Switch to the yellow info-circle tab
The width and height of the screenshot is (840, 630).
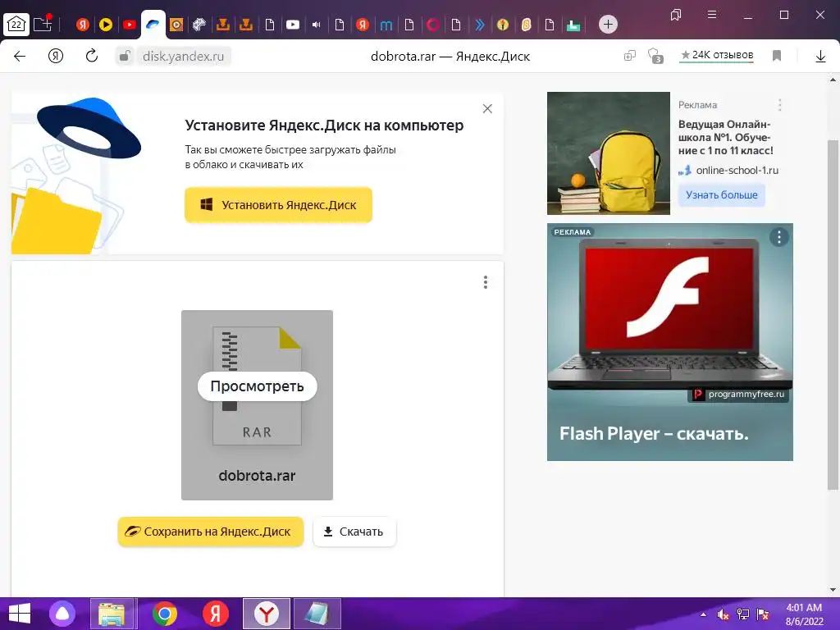[503, 24]
